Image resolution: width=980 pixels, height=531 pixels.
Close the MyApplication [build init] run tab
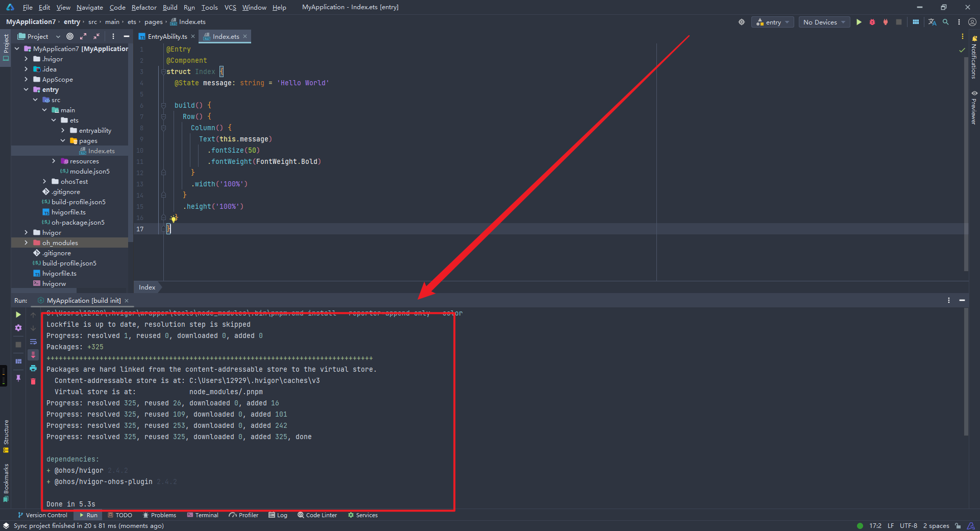click(x=127, y=301)
